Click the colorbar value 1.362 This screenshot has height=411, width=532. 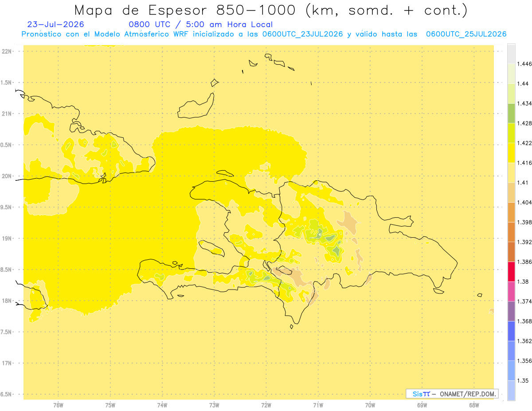[524, 341]
